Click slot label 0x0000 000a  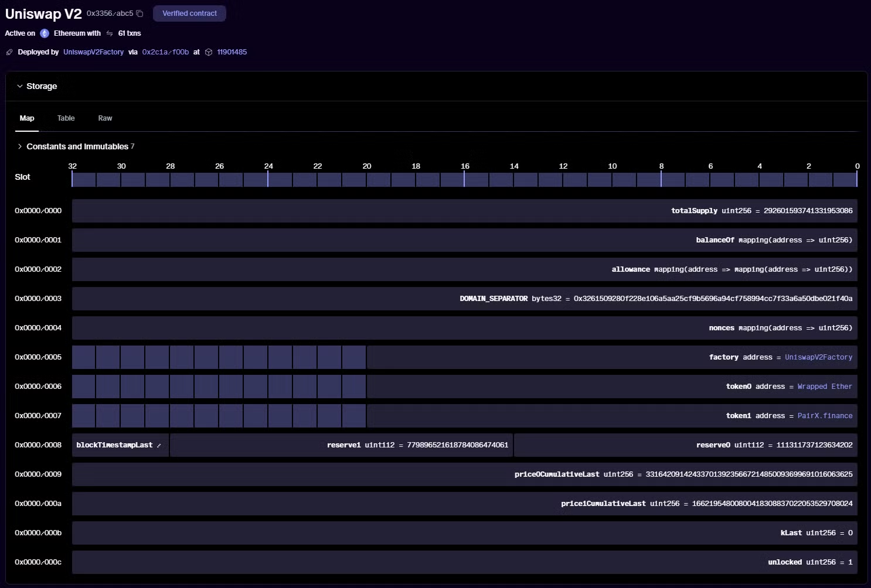click(x=38, y=504)
